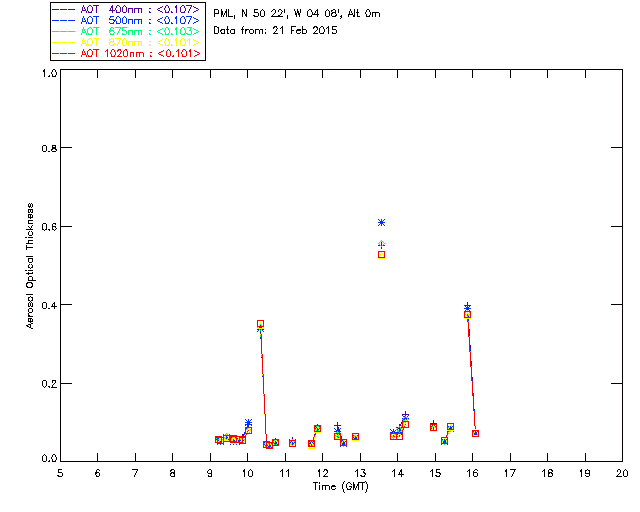Click the x-axis label 15
The height and width of the screenshot is (512, 640).
pos(435,473)
